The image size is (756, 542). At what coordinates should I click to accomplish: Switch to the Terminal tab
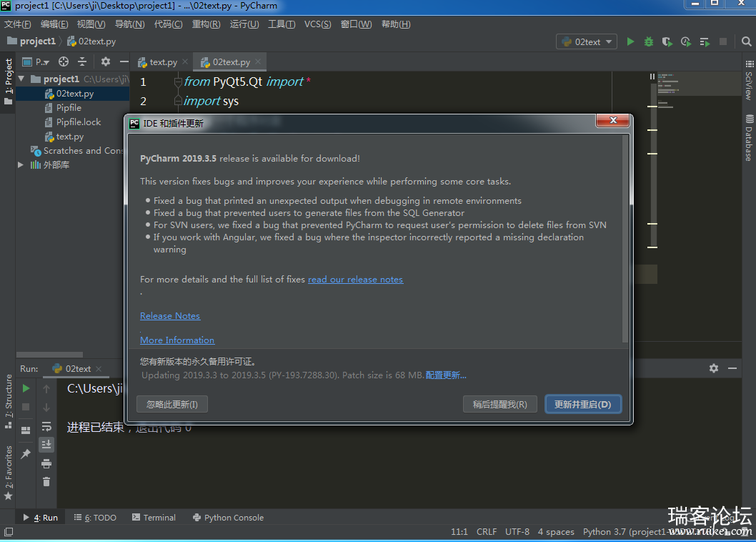click(154, 518)
